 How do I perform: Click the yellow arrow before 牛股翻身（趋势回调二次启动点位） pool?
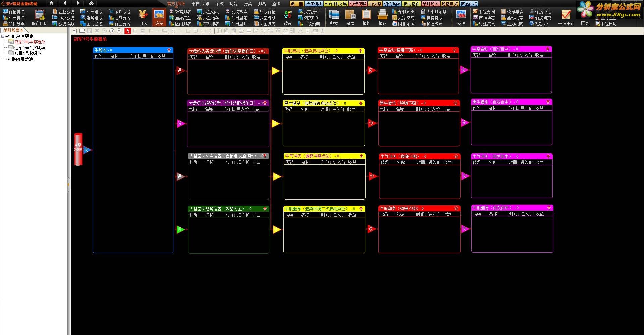pyautogui.click(x=277, y=229)
